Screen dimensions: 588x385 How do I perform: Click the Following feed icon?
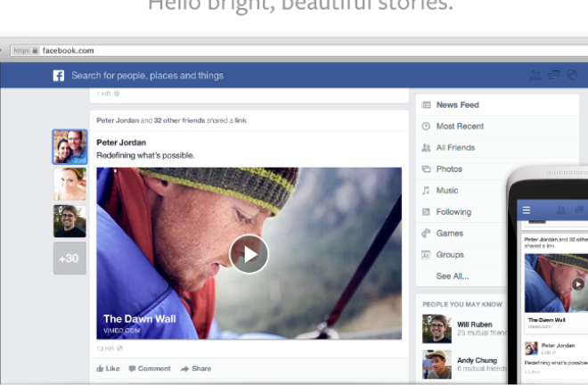tap(426, 212)
